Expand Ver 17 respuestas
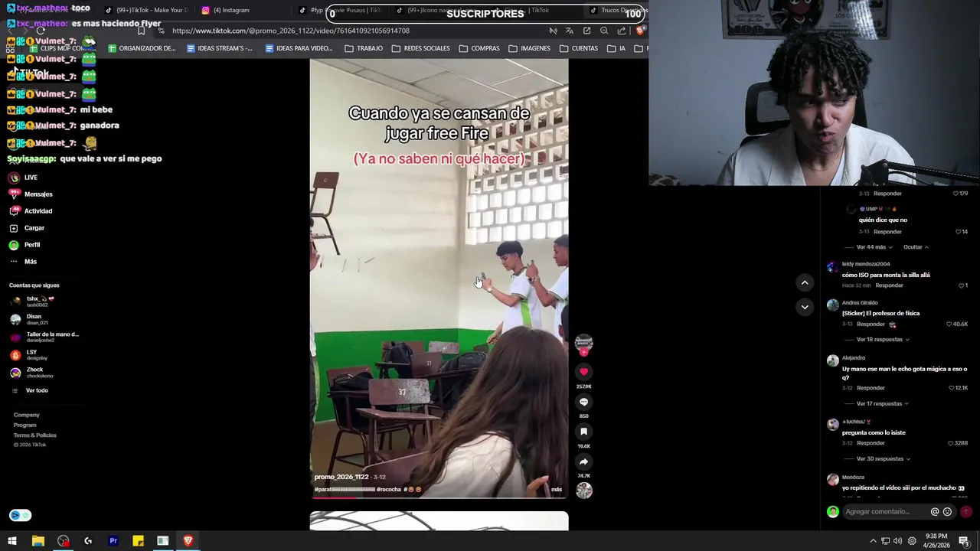Image resolution: width=980 pixels, height=551 pixels. [x=883, y=403]
